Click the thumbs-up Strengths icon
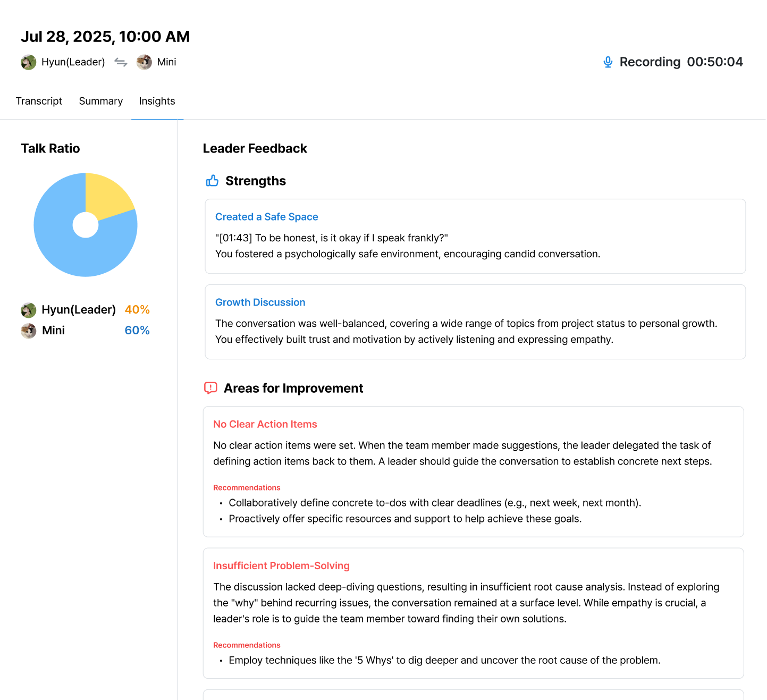Screen dimensions: 767x700 tap(212, 181)
